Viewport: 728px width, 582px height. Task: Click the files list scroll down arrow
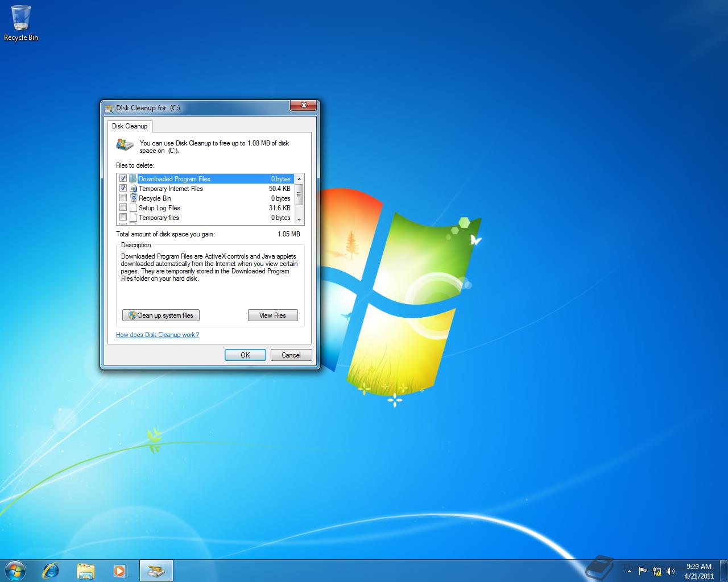point(299,220)
